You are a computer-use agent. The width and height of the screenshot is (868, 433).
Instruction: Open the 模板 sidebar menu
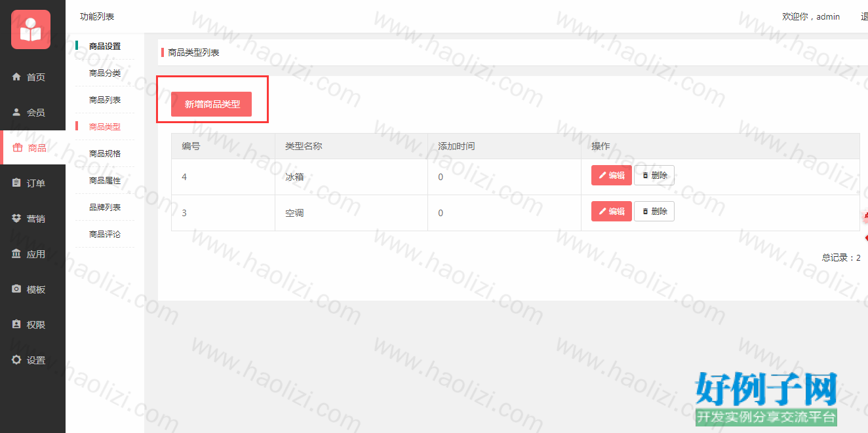tap(33, 289)
